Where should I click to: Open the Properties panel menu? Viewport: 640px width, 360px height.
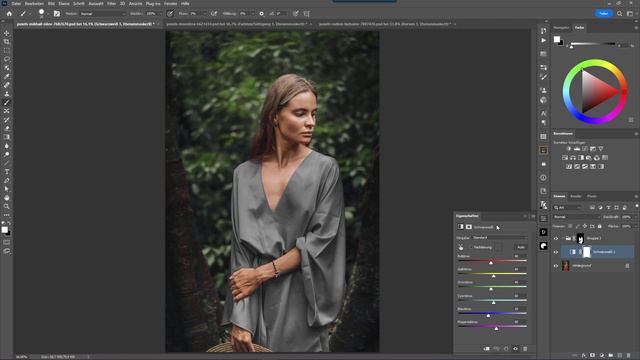(x=533, y=216)
